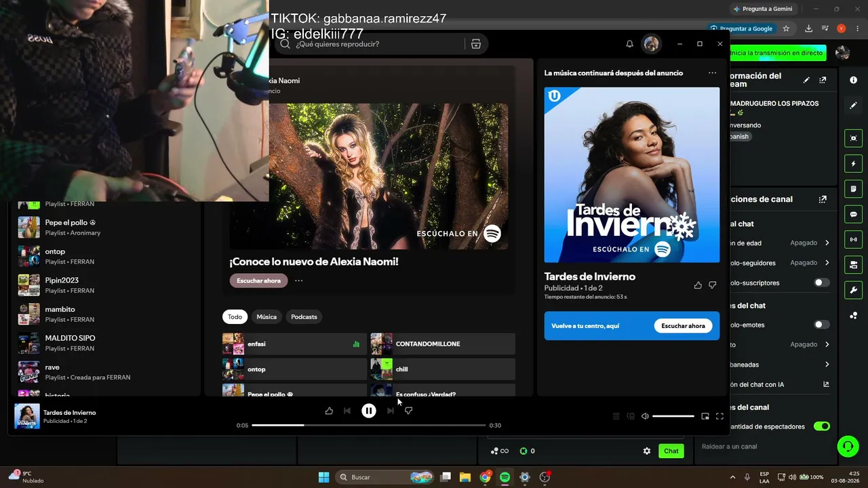Expand the baneadas row chevron
Image resolution: width=868 pixels, height=488 pixels.
827,365
